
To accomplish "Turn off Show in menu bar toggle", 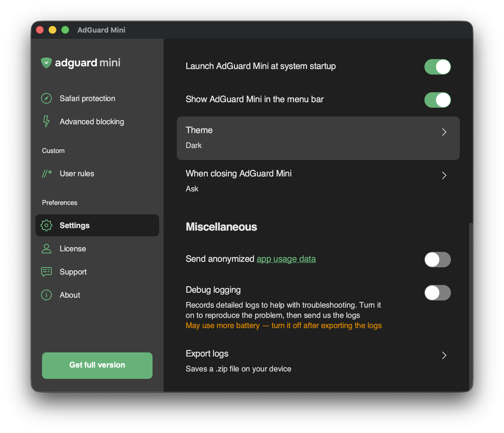I will click(437, 100).
